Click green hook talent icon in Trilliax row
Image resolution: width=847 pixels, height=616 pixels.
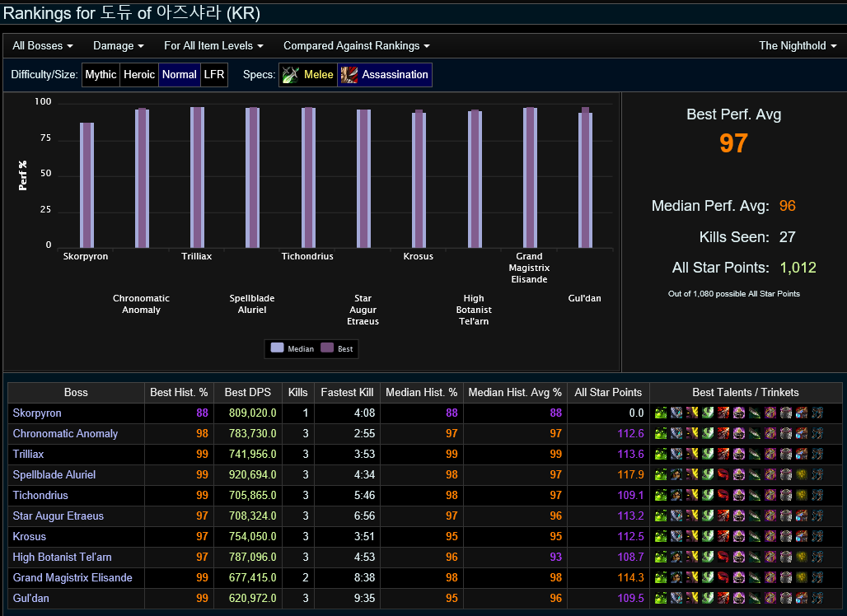708,454
